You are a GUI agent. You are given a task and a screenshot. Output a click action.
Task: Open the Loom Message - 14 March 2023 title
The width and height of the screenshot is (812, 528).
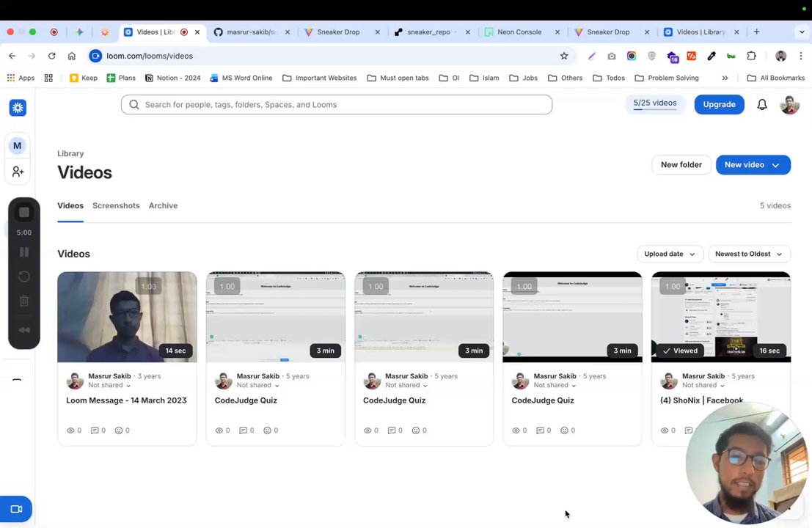(x=126, y=400)
